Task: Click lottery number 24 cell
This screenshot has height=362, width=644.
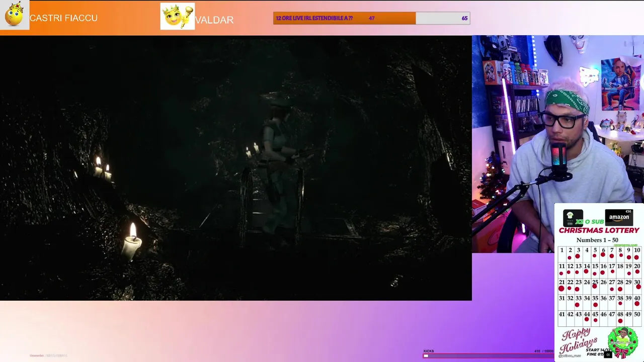Action: pos(587,286)
